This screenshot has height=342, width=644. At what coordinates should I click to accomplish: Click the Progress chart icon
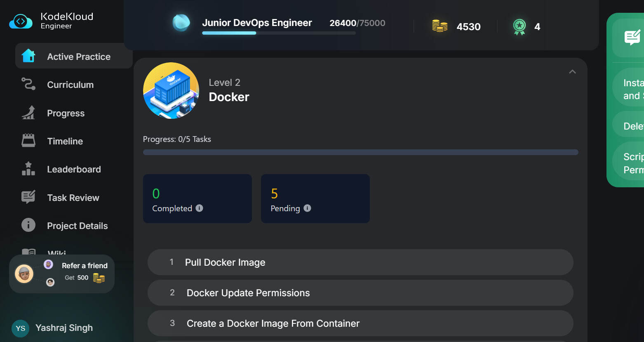coord(28,113)
